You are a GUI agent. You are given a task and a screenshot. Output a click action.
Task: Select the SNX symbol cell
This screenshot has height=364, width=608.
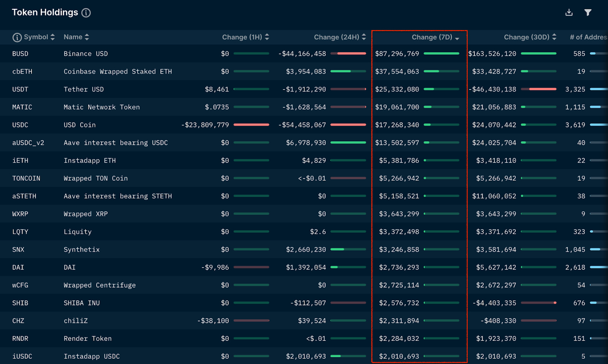coord(18,250)
